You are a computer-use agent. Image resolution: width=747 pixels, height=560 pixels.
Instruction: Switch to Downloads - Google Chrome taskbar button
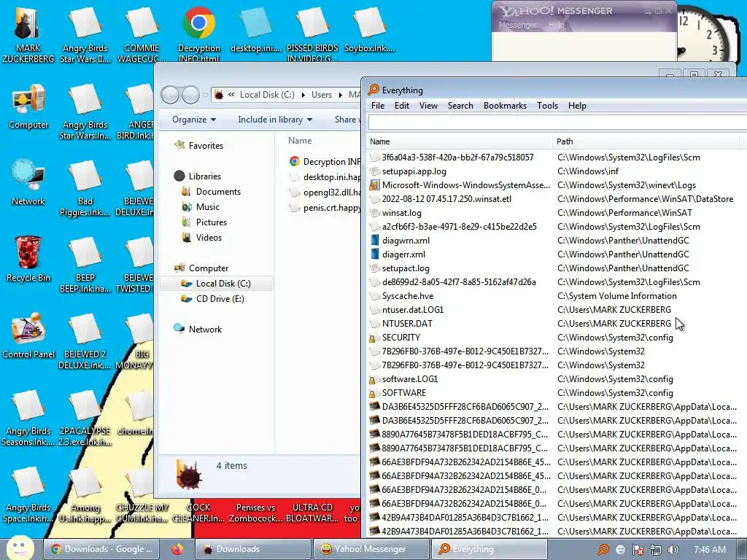[x=101, y=549]
